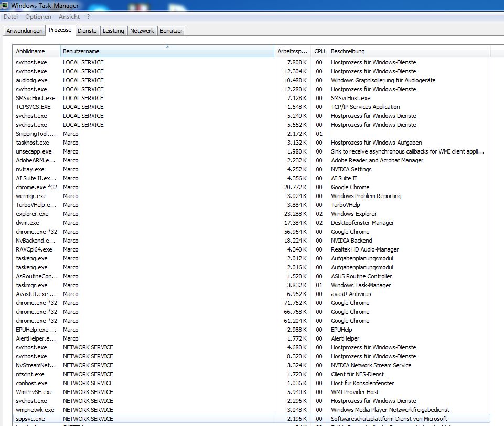Screen dimensions: 504x426
Task: Select the NvBackend process row
Action: point(252,241)
